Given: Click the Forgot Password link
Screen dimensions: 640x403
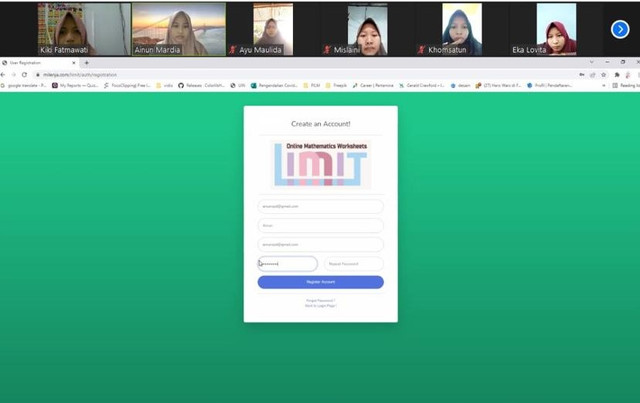Looking at the screenshot, I should pos(320,299).
